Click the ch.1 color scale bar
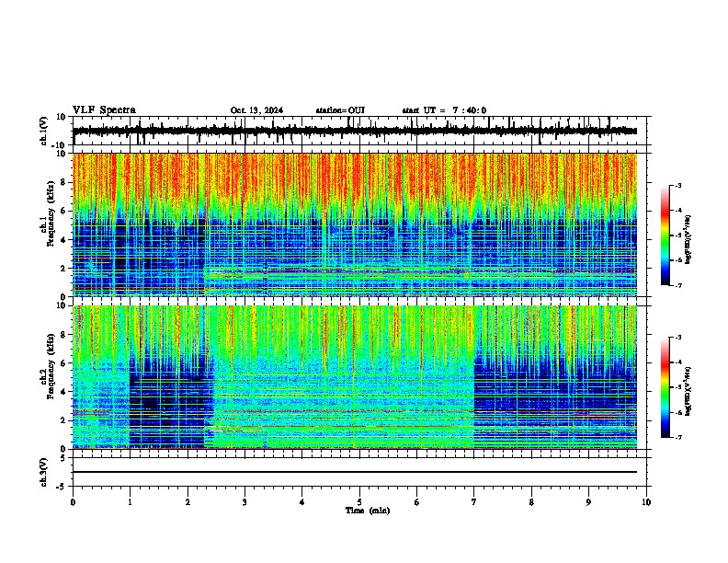 [x=665, y=236]
